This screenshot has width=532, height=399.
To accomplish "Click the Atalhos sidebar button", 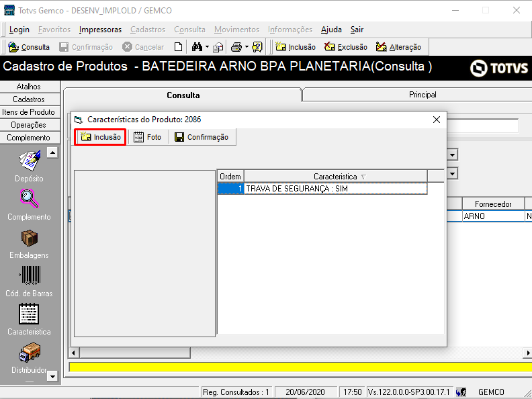I will pos(29,87).
